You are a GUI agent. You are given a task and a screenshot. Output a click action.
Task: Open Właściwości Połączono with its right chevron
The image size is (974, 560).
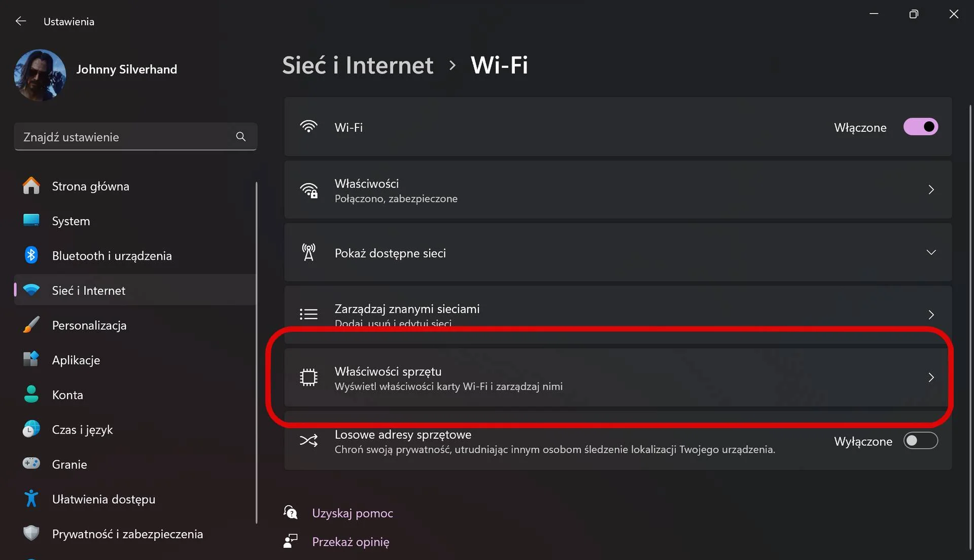(931, 190)
